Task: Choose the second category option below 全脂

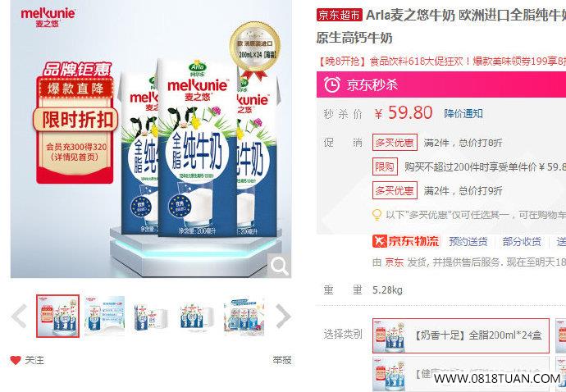Action: (461, 374)
